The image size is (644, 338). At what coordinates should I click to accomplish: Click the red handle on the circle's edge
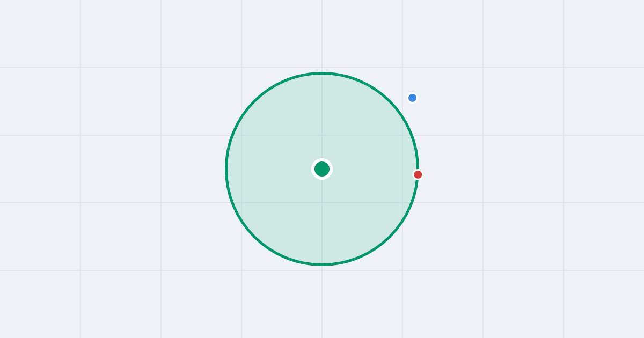click(x=418, y=174)
